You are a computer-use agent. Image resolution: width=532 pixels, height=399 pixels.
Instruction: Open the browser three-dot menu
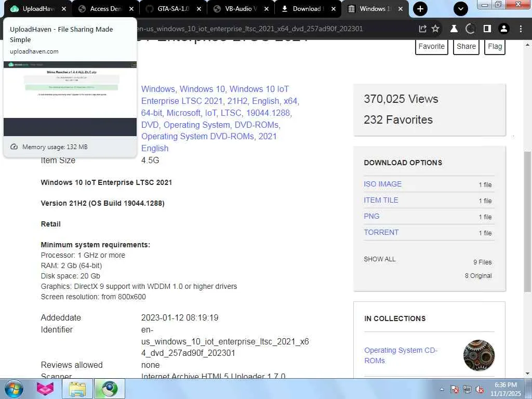tap(521, 29)
